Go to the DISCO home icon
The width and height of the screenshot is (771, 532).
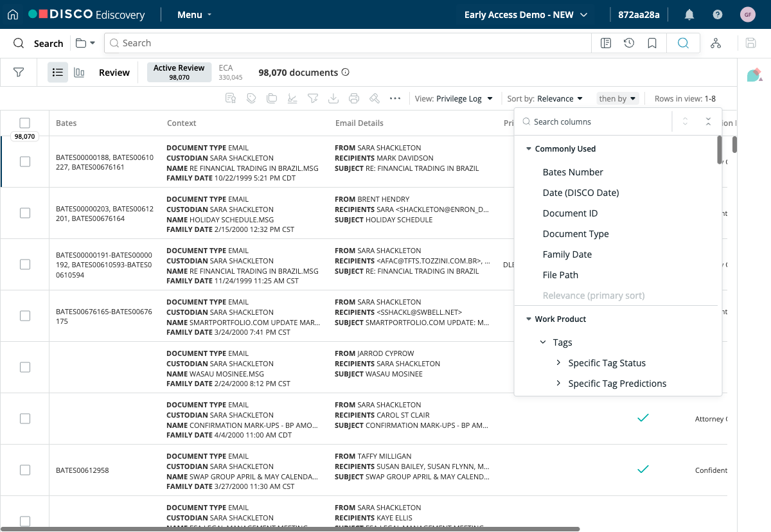pyautogui.click(x=13, y=14)
